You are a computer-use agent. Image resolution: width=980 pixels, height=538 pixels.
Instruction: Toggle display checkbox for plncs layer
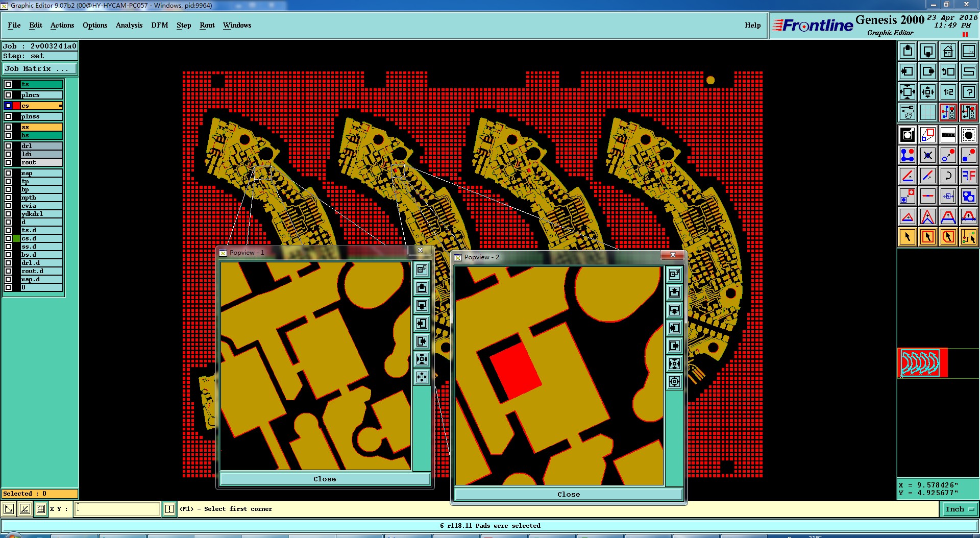point(8,95)
